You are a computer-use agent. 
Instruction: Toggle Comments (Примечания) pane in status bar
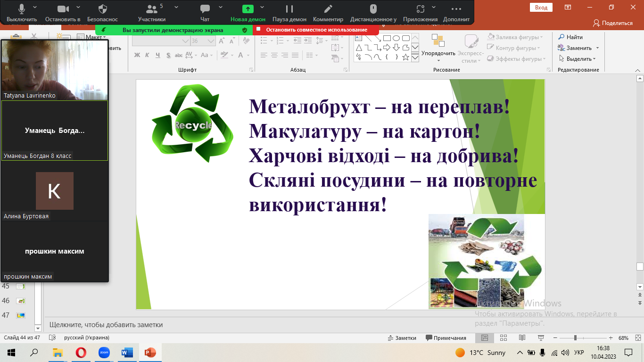click(446, 338)
